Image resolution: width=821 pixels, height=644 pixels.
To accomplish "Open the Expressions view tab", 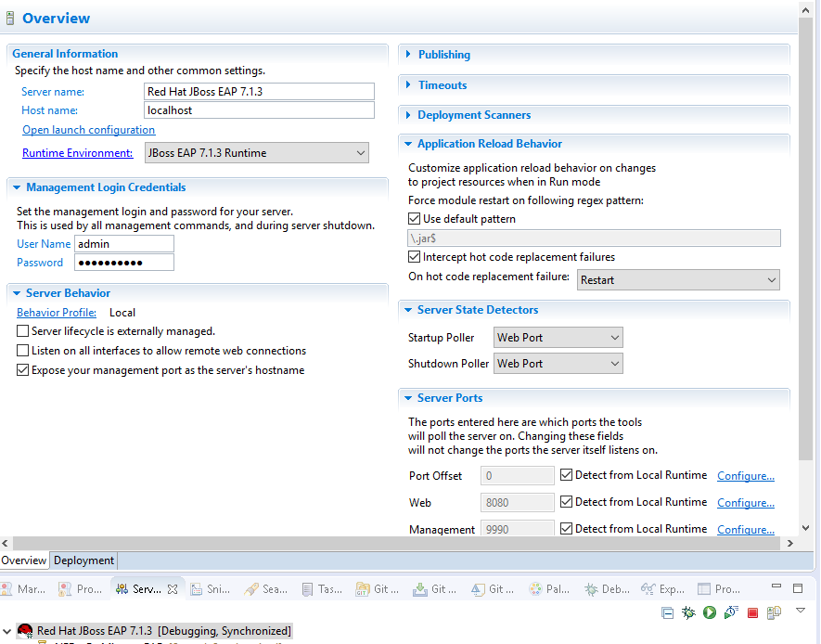I will [x=663, y=589].
